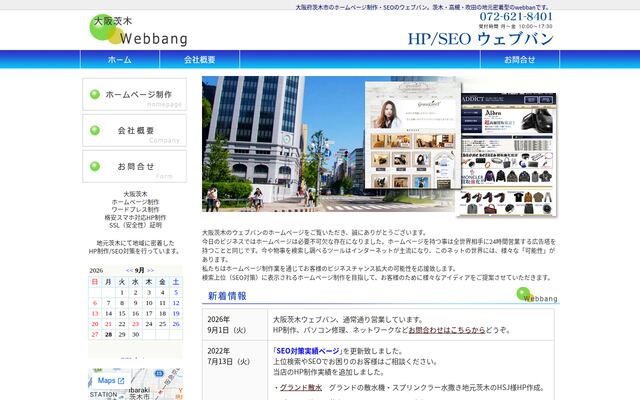Open the グランド散水 link
The width and height of the screenshot is (640, 400).
pos(301,387)
